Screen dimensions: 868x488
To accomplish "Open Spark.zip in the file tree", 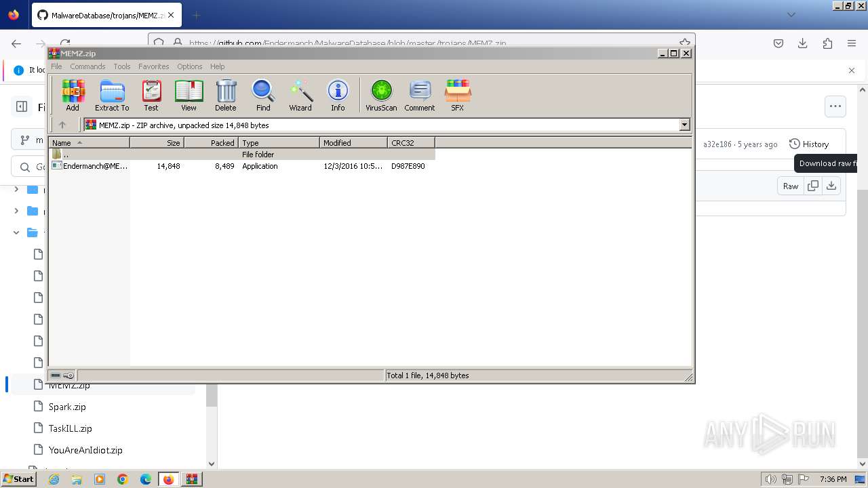I will click(67, 407).
